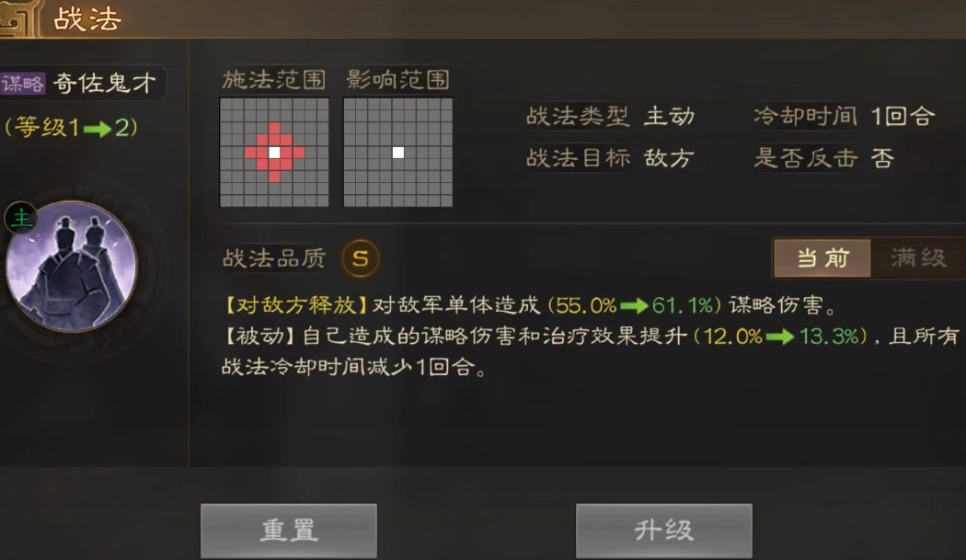
Task: Click the 战法类型 主动 label
Action: click(611, 116)
